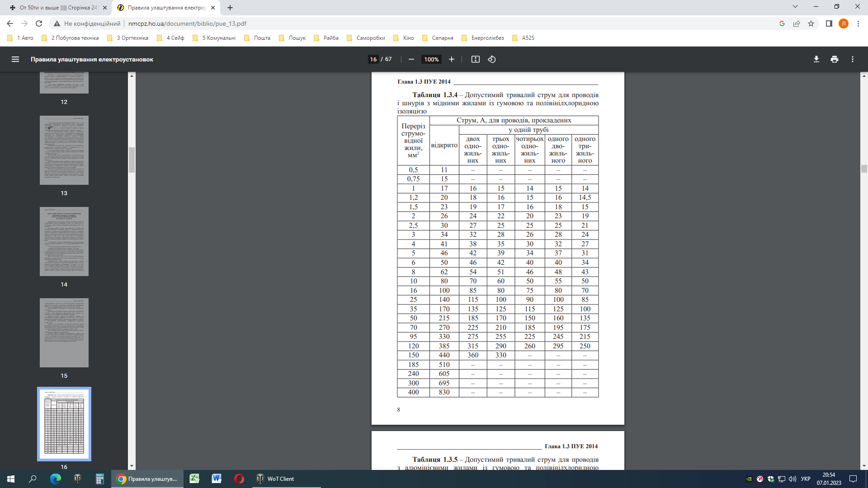Switch keyboard language УКР in system tray
The image size is (868, 488).
coord(805,479)
